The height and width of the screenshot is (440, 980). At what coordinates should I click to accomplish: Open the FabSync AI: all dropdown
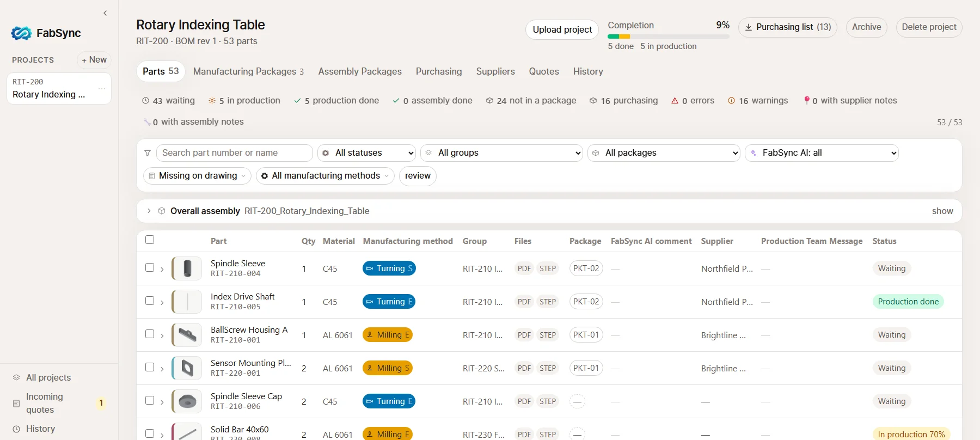point(822,153)
